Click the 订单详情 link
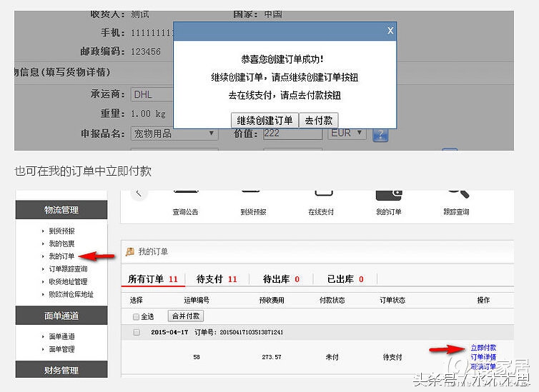 click(483, 357)
